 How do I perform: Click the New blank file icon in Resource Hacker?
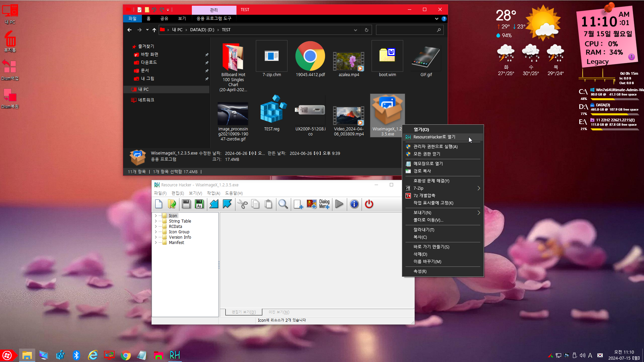click(159, 204)
